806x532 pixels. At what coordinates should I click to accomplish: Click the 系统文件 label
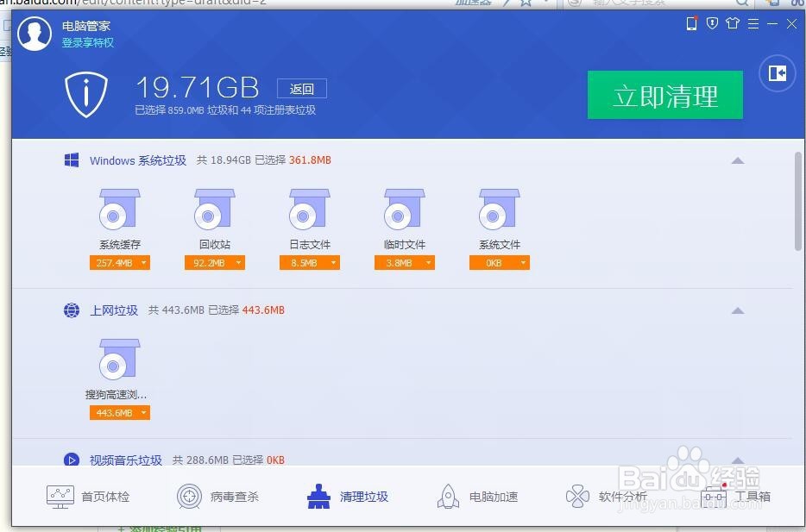click(x=499, y=244)
